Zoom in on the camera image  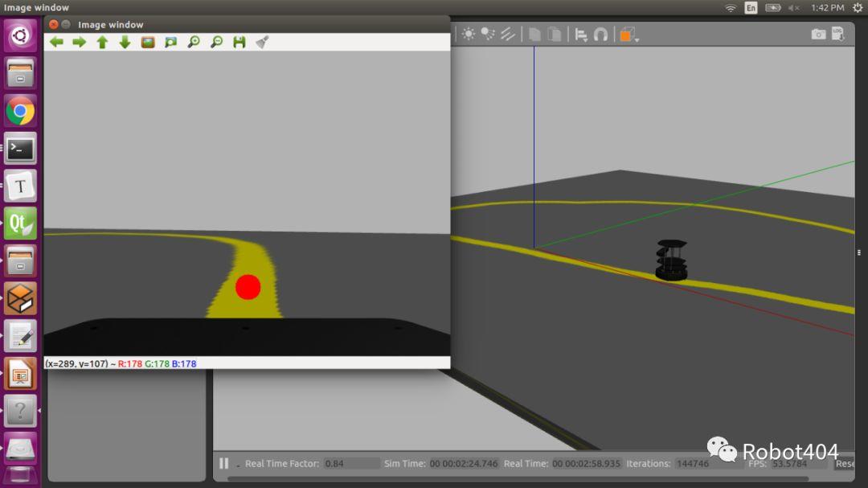pyautogui.click(x=194, y=42)
